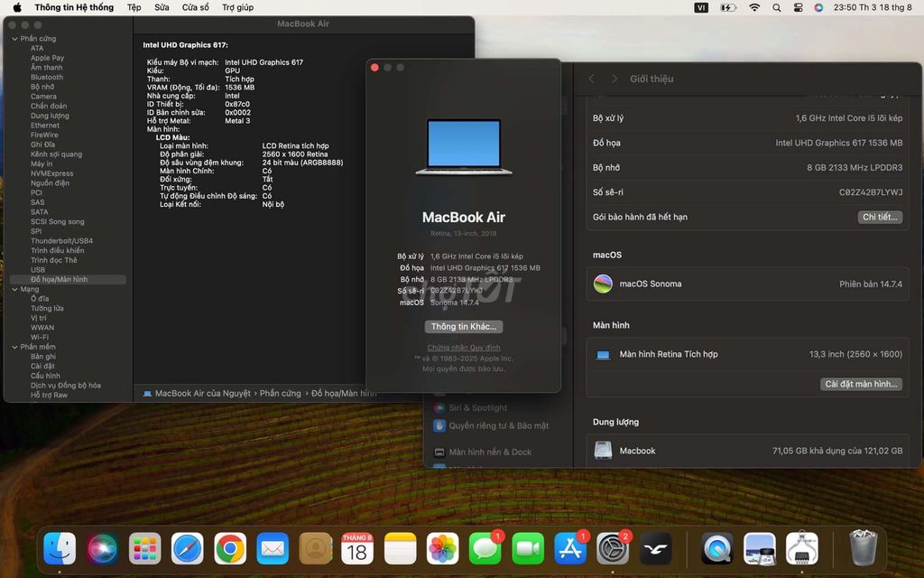Open Photos from the Dock
Image resolution: width=924 pixels, height=578 pixels.
click(442, 548)
